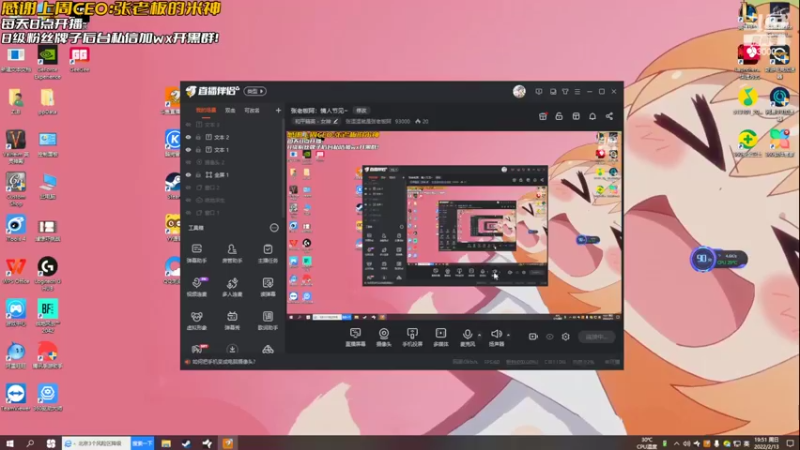
Task: Expand hidden system tray icons chevron
Action: (677, 443)
